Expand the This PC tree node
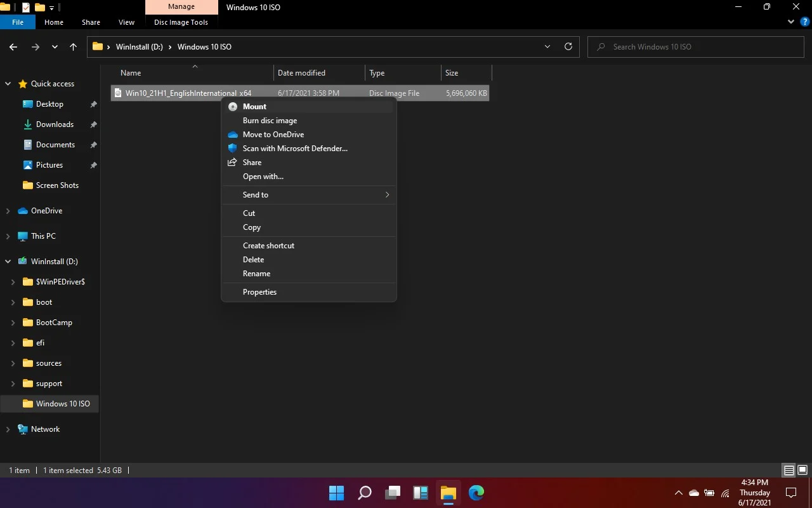This screenshot has height=508, width=812. coord(8,236)
